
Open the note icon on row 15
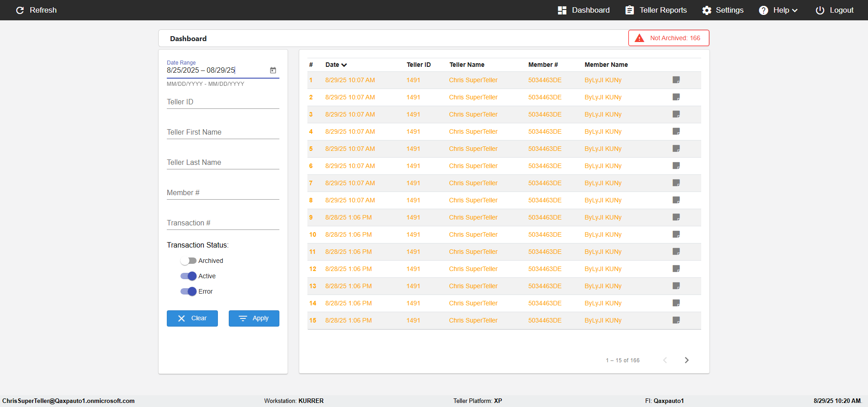pyautogui.click(x=676, y=320)
